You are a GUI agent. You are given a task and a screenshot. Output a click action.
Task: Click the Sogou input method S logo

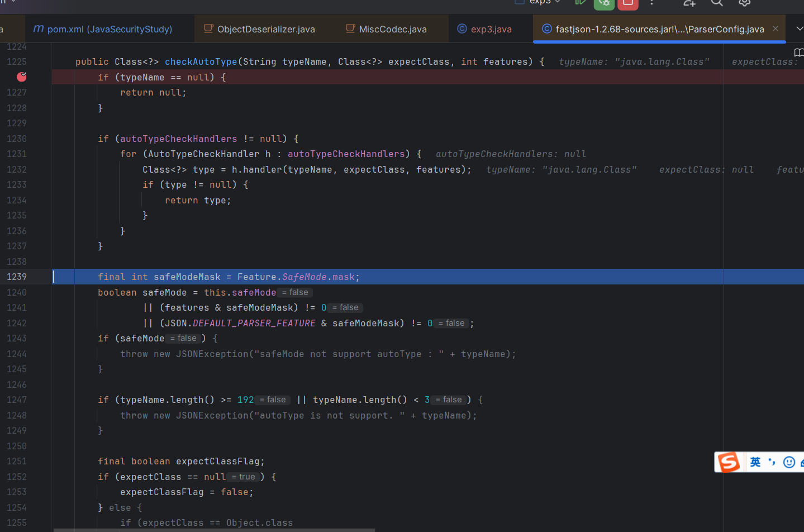click(729, 462)
